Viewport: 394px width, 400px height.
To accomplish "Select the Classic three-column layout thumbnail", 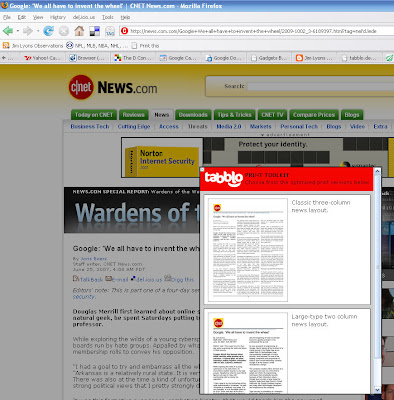I will (247, 250).
